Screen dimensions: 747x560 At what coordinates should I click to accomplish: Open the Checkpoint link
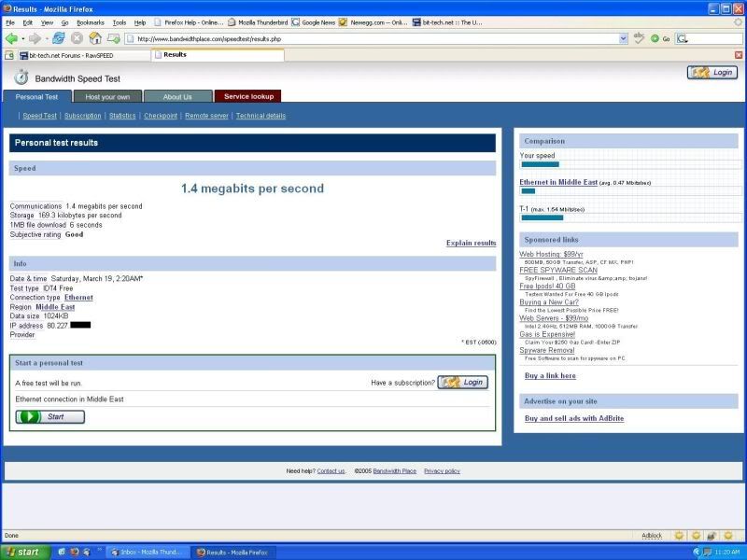161,116
